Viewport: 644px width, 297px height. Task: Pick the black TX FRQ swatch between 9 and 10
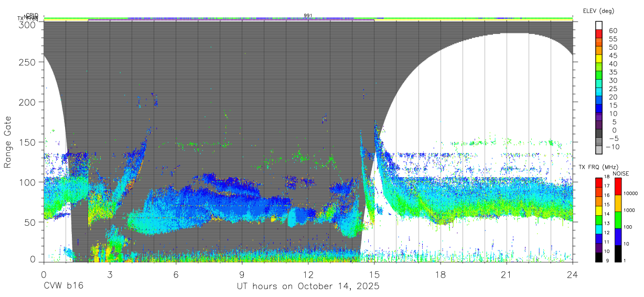coord(599,257)
